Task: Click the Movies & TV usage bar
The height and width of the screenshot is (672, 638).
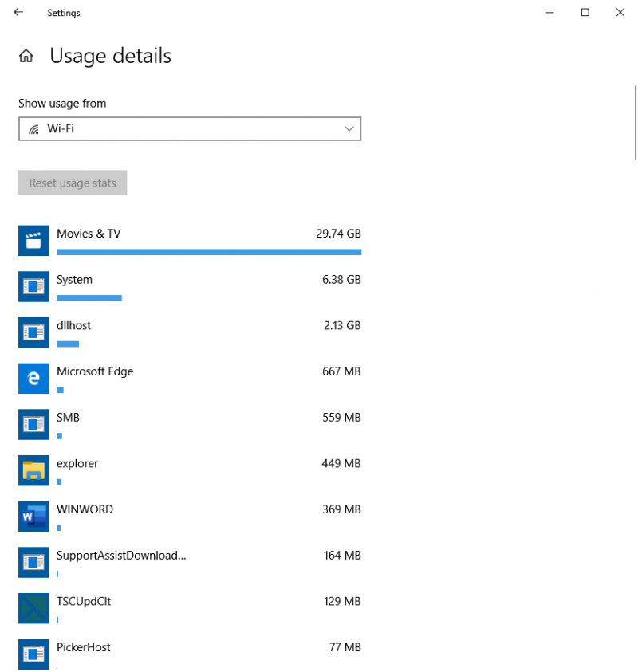Action: pos(209,252)
